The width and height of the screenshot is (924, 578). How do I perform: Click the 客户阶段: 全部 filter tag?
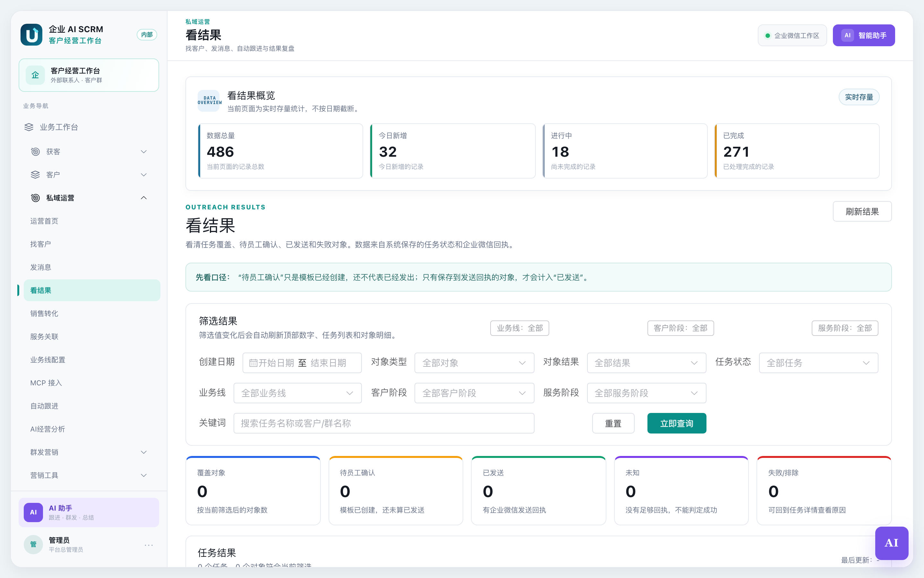tap(680, 328)
